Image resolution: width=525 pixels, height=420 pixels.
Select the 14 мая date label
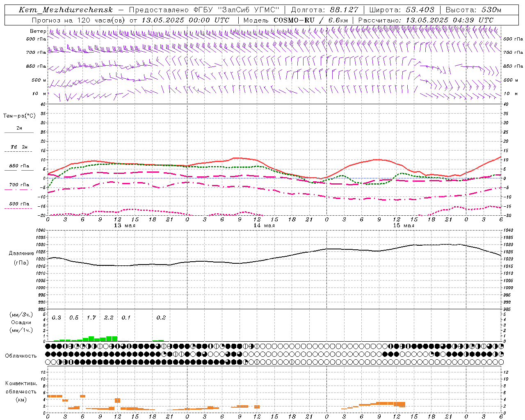click(264, 225)
